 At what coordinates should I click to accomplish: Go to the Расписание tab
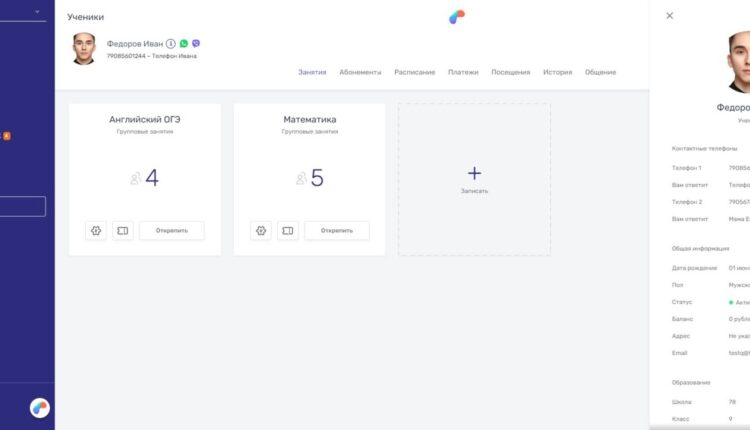click(x=414, y=72)
